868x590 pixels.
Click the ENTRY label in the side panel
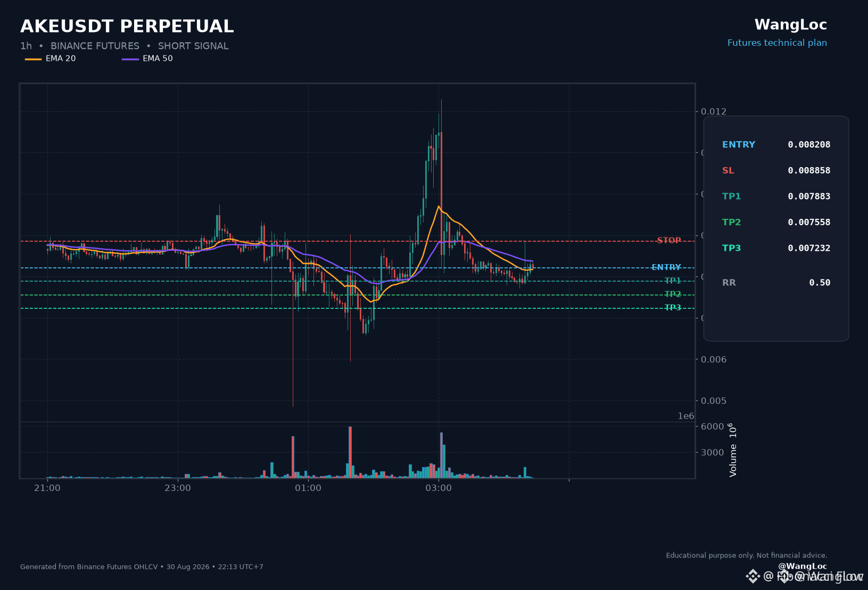pos(739,144)
